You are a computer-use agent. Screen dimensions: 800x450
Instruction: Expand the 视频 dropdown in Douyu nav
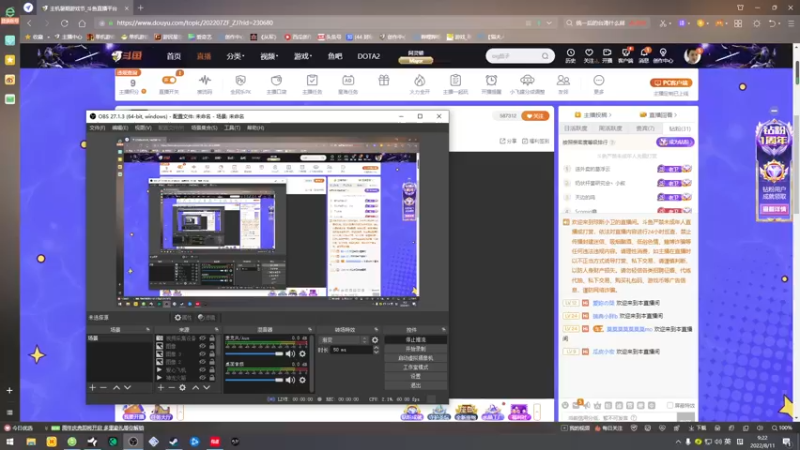[269, 56]
